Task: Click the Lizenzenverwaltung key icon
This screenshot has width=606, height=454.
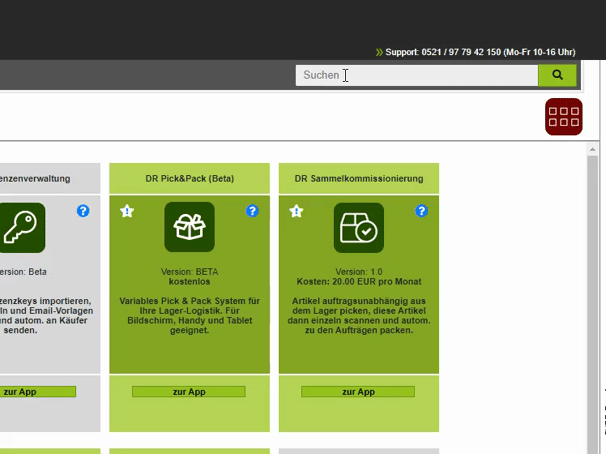Action: (x=21, y=228)
